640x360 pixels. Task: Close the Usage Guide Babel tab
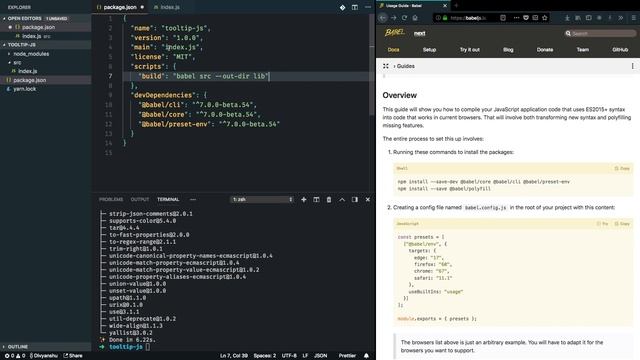click(x=445, y=6)
